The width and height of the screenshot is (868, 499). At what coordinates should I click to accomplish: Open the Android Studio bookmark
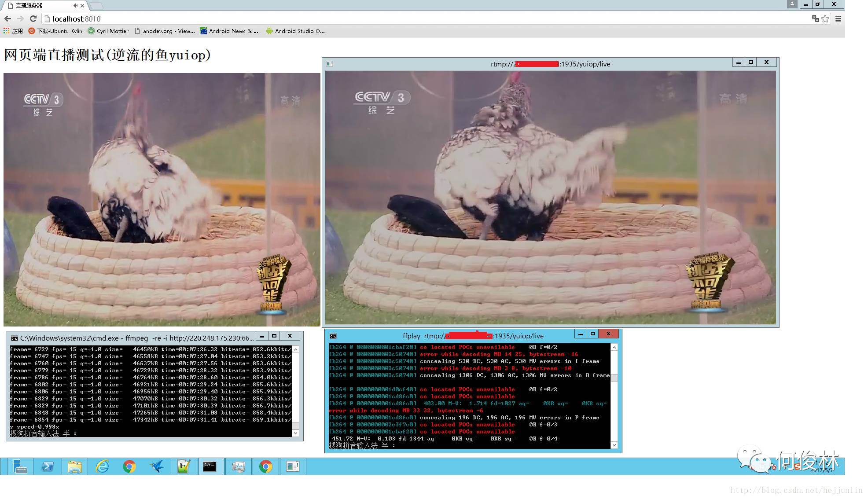point(295,31)
